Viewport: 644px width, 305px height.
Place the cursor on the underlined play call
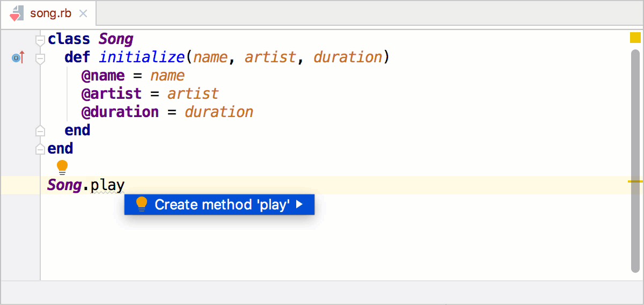coord(107,186)
